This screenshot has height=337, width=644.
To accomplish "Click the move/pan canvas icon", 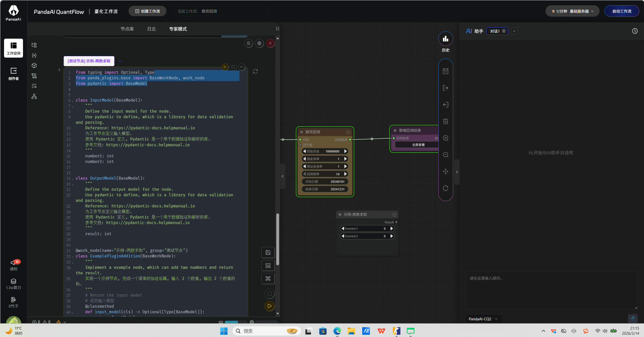I will pyautogui.click(x=445, y=172).
